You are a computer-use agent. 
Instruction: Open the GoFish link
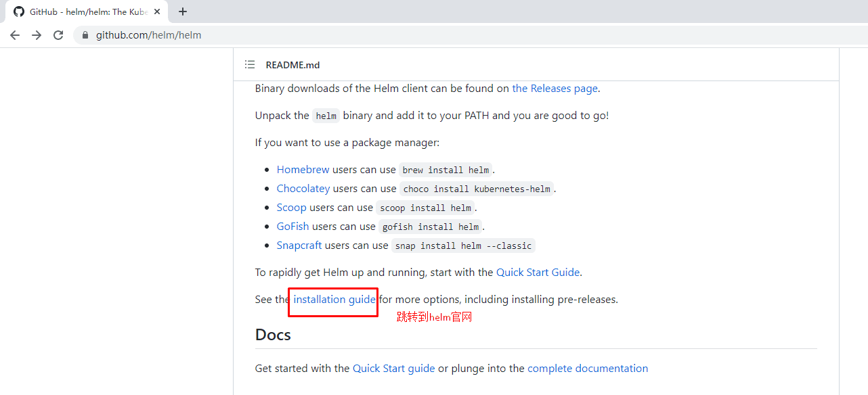click(x=292, y=227)
